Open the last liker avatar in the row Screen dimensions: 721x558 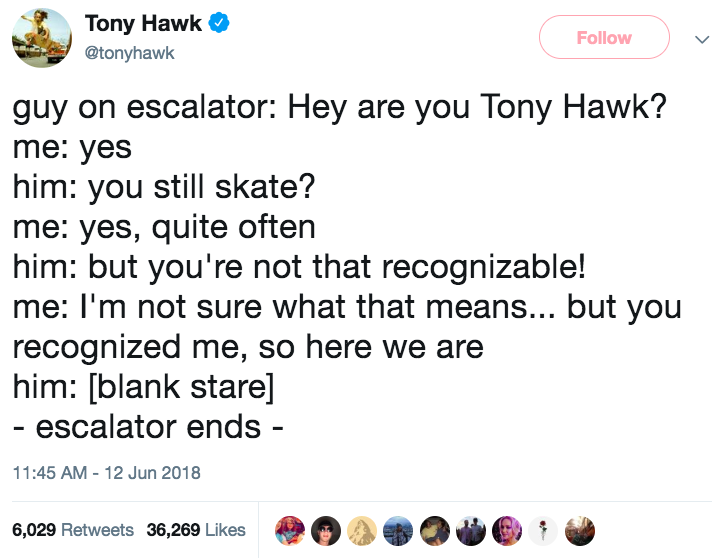[579, 531]
